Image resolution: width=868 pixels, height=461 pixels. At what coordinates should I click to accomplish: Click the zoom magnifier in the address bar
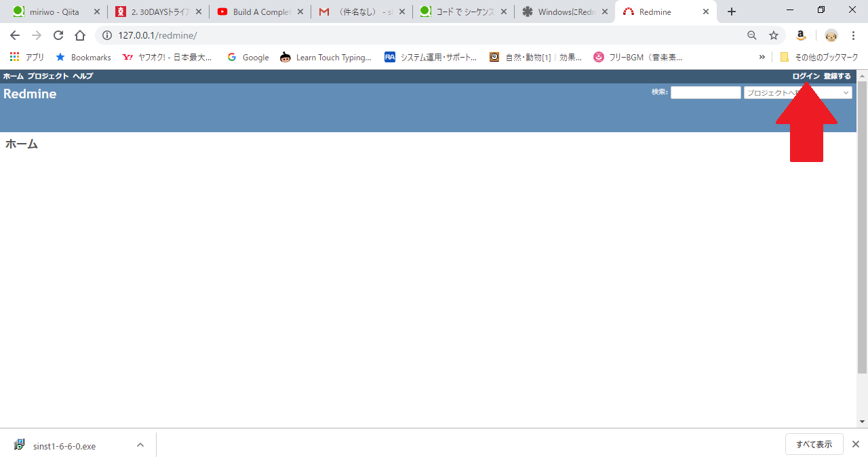(752, 35)
